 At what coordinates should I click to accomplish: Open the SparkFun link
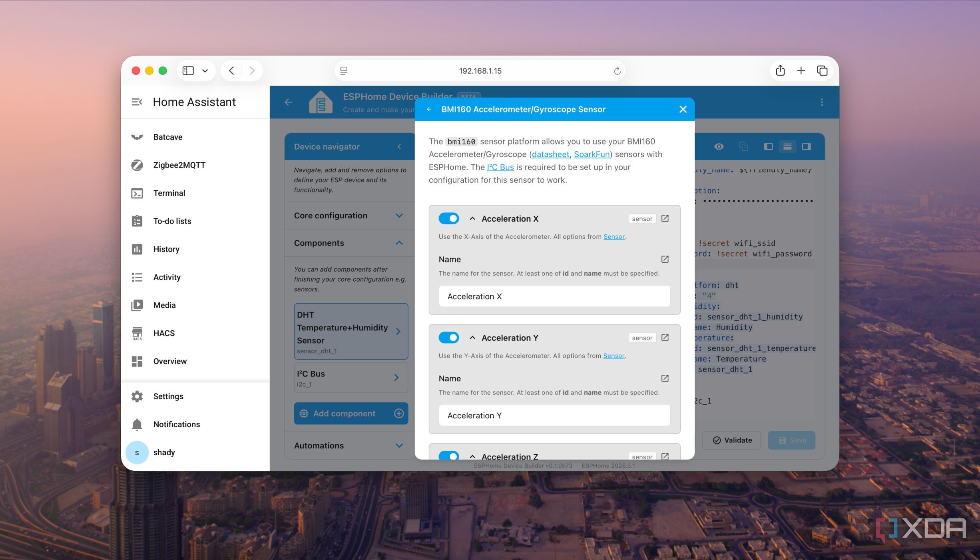592,154
